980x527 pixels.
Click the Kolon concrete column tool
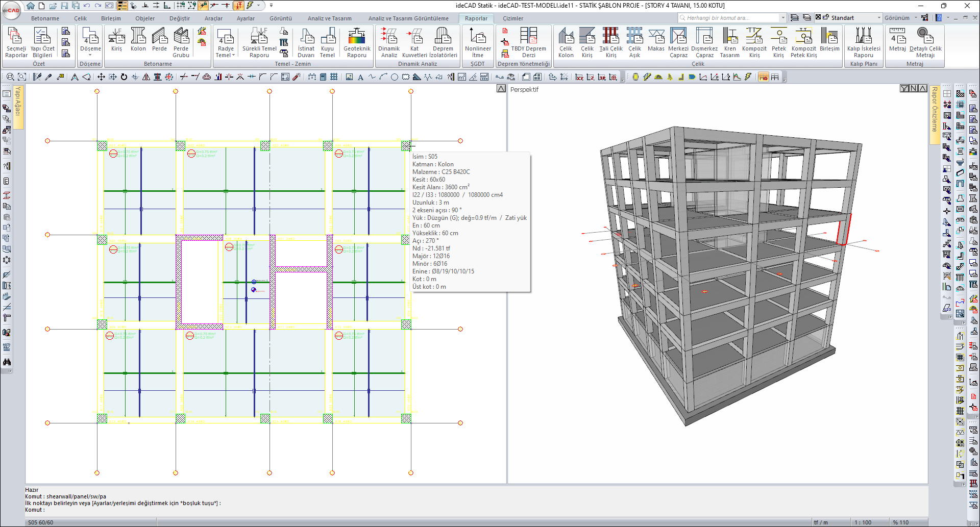coord(138,40)
